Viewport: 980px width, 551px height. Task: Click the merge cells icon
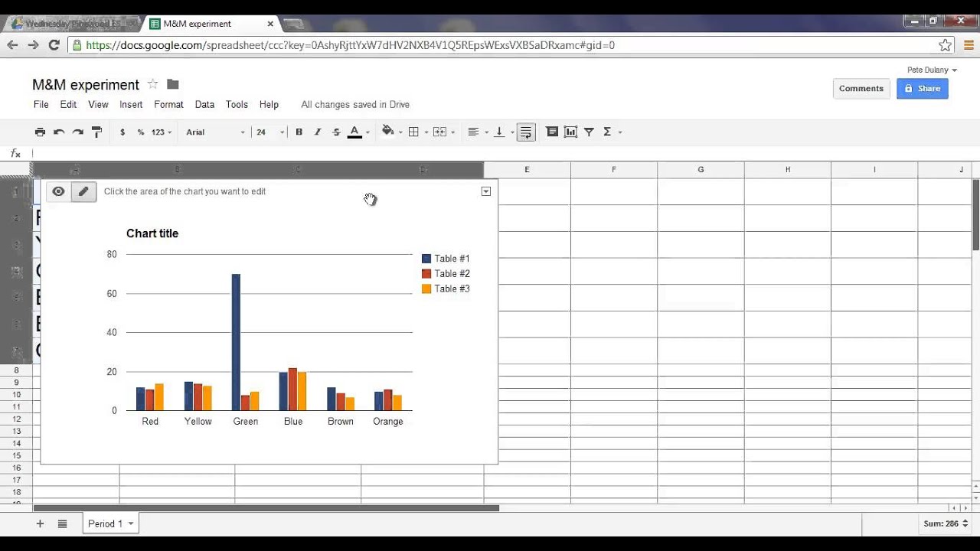click(439, 132)
